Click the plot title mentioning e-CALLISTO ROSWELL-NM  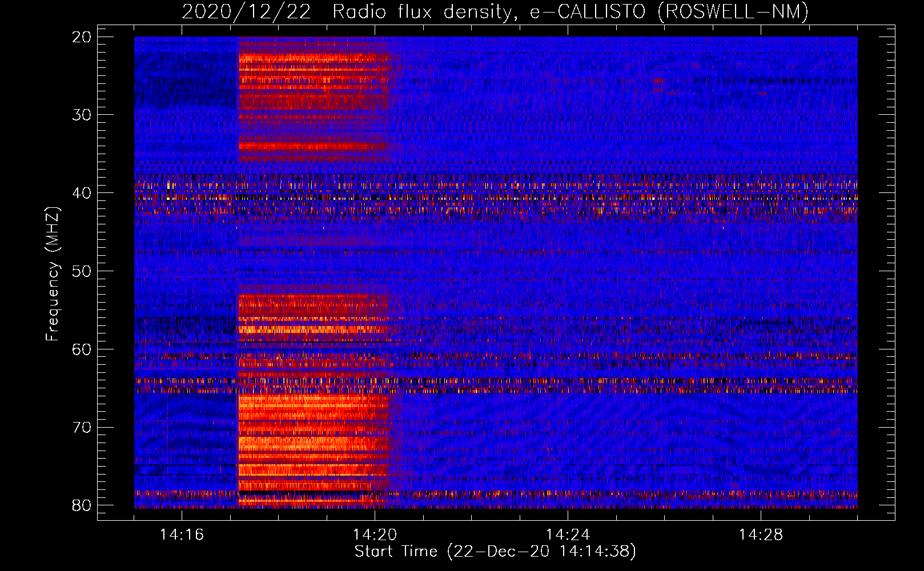[495, 11]
